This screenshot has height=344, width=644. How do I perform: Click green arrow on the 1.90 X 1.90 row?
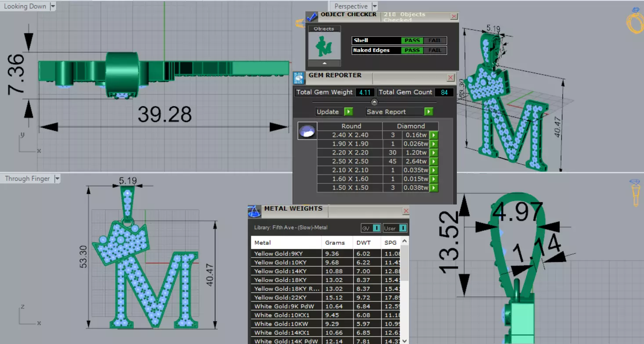coord(434,144)
